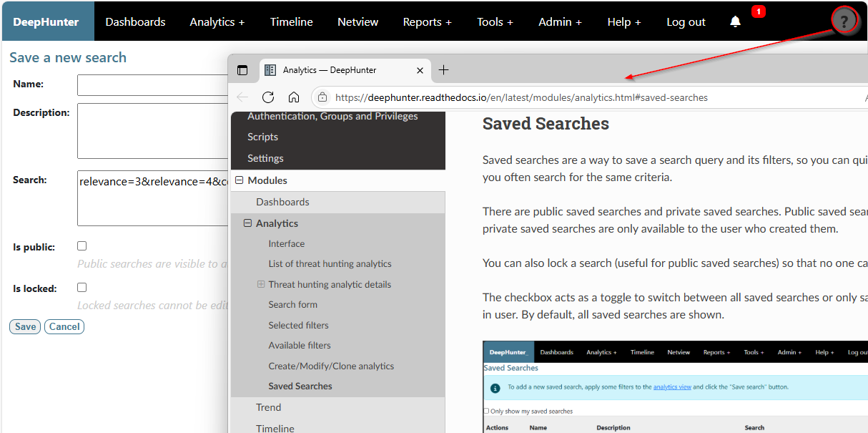868x433 pixels.
Task: Click the Name input field
Action: [x=152, y=85]
